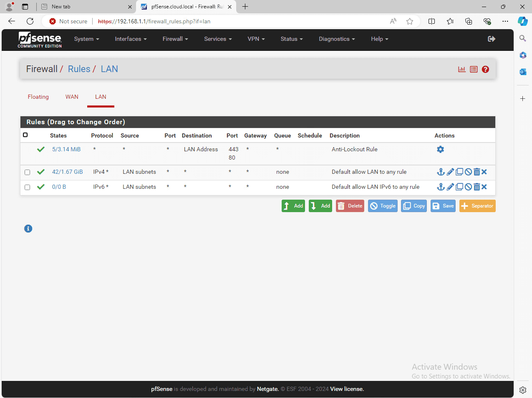Switch to the Floating rules tab
532x398 pixels.
(38, 97)
